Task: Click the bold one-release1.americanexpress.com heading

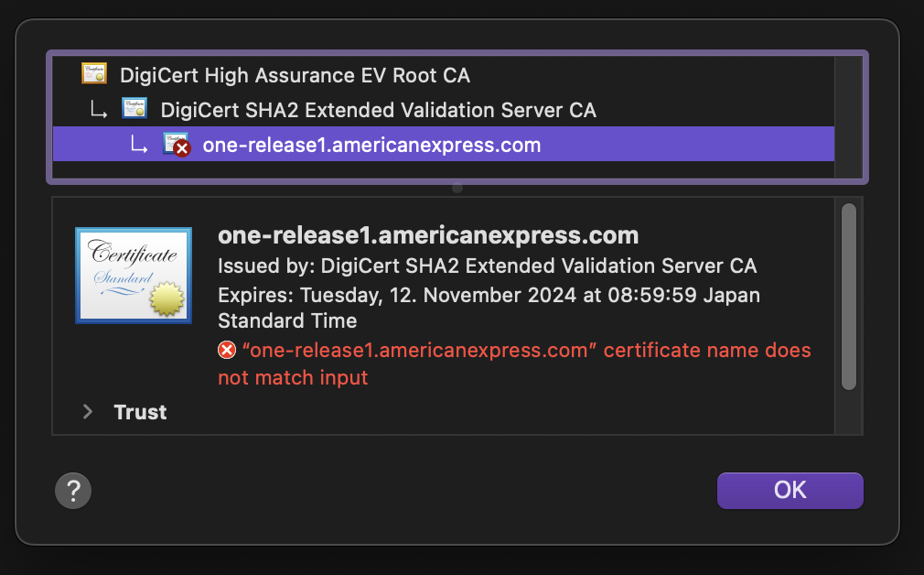Action: click(428, 235)
